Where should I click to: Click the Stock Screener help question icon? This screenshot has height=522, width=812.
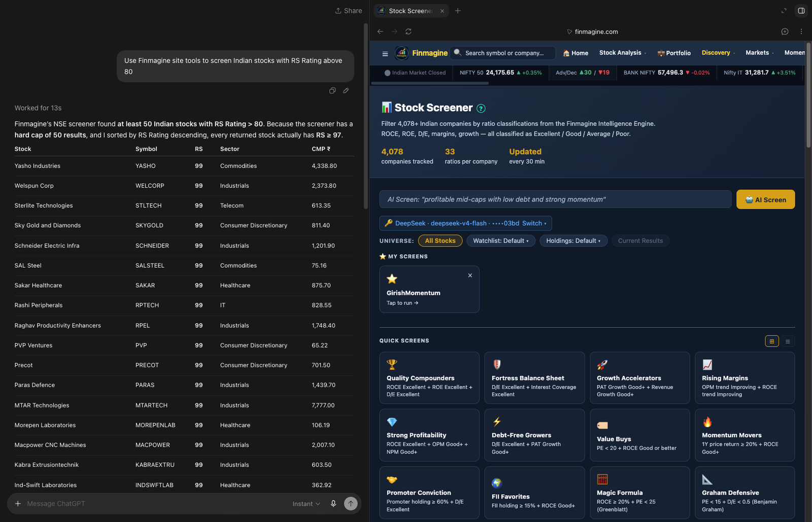[481, 108]
